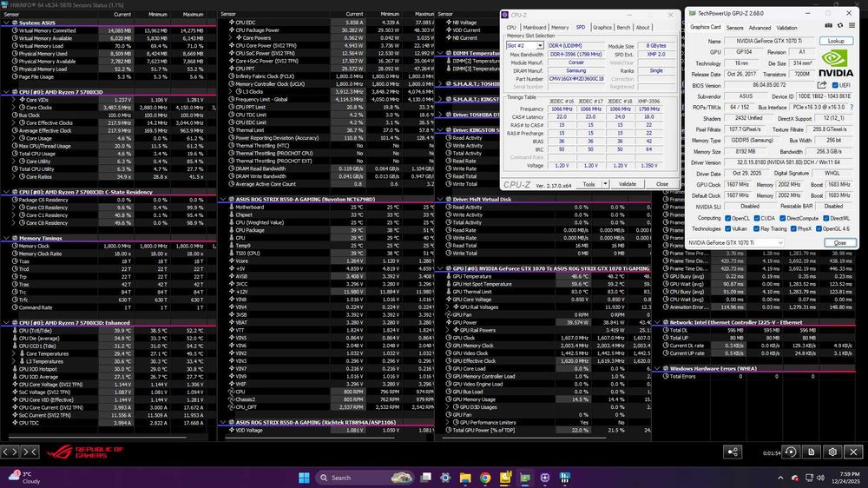Click the Close button in CPU-Z

pyautogui.click(x=662, y=184)
